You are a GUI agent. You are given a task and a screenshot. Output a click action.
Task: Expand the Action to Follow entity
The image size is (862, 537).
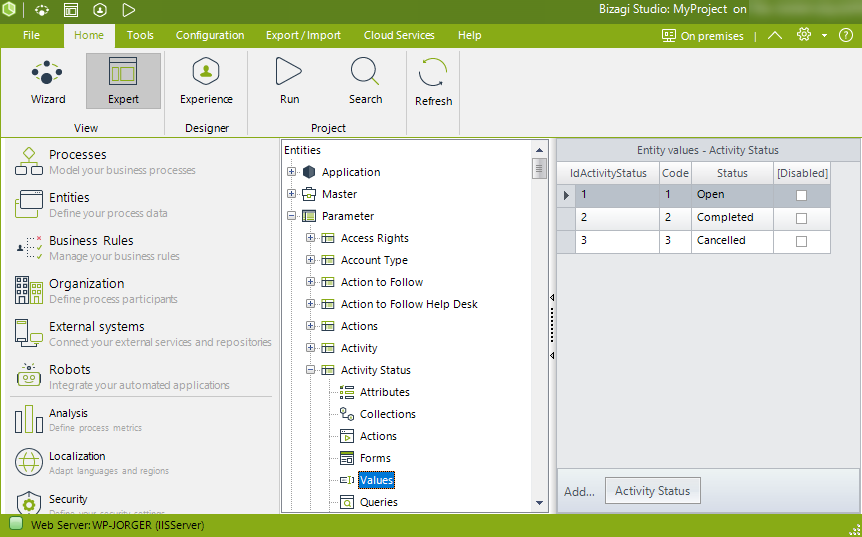click(x=311, y=282)
